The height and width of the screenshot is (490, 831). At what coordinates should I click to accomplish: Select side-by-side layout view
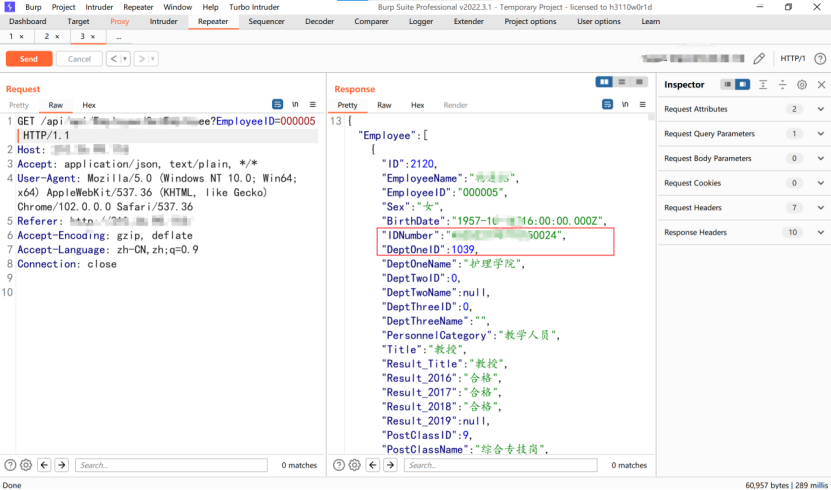[604, 82]
